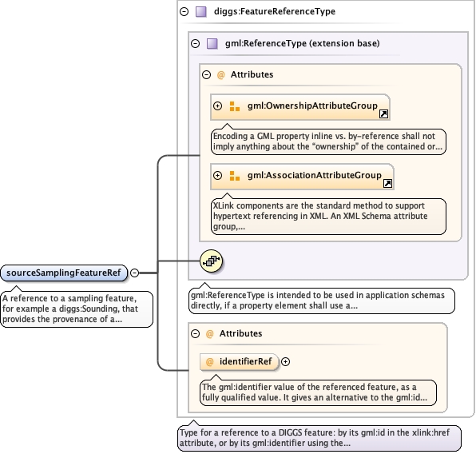Expand gml:OwnershipAttributeGroup
The image size is (476, 454).
[x=217, y=106]
